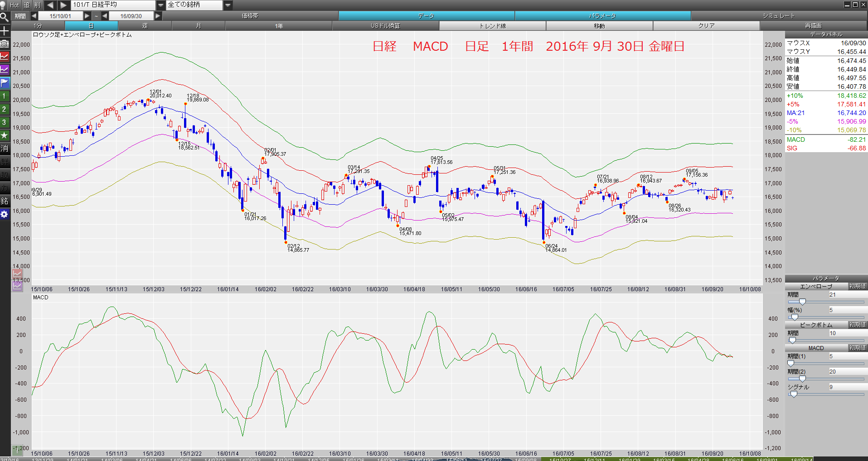Click the 詳 sidebar button
Image resolution: width=868 pixels, height=461 pixels.
click(x=5, y=162)
